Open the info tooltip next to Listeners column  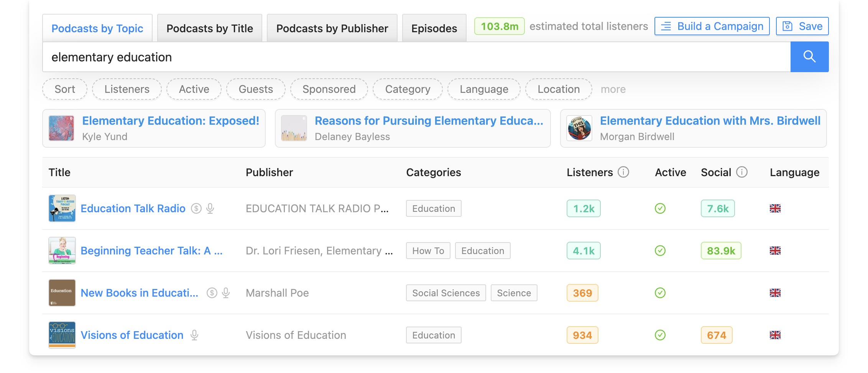(x=623, y=172)
